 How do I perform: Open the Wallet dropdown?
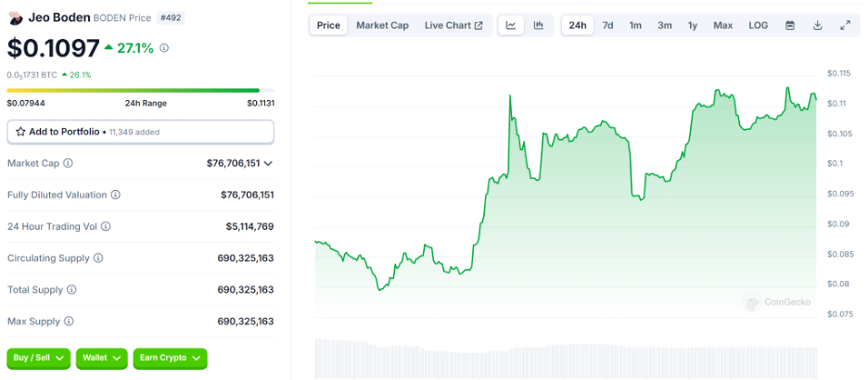coord(101,358)
